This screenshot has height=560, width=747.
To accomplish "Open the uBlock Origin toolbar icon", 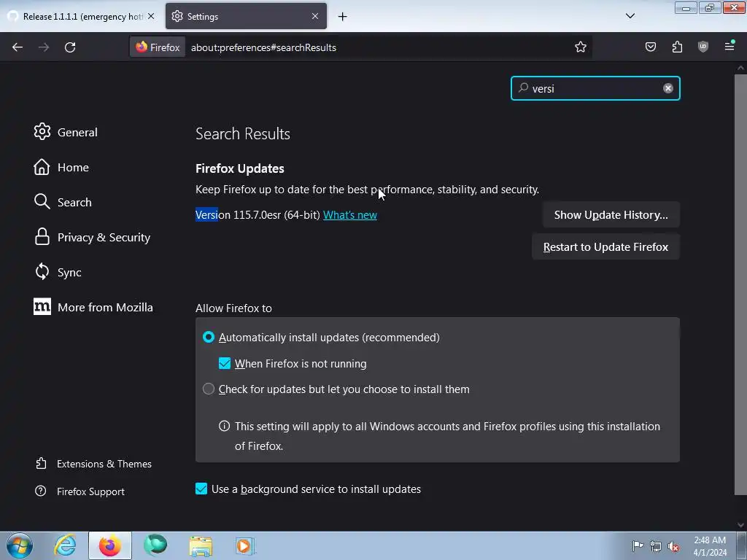I will [x=703, y=47].
